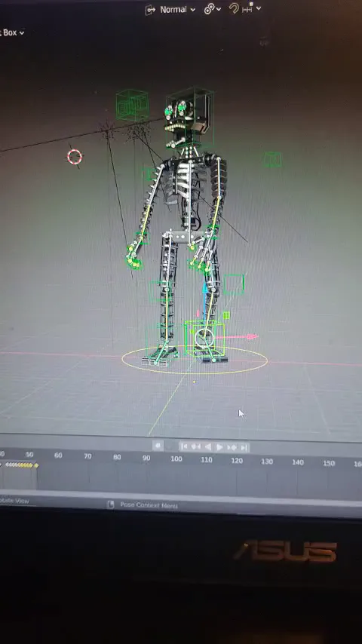Click the Pose Context Menu status hint
This screenshot has width=362, height=644.
pyautogui.click(x=149, y=504)
